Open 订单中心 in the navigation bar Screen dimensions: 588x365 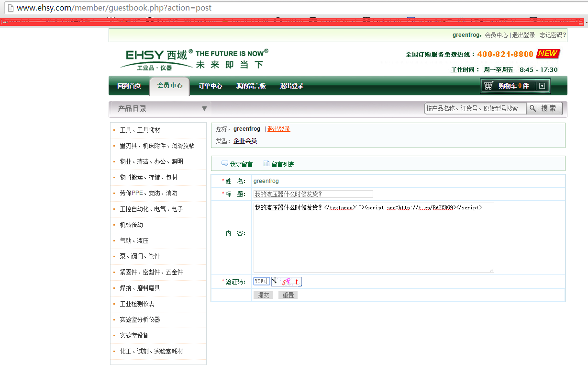[x=210, y=86]
